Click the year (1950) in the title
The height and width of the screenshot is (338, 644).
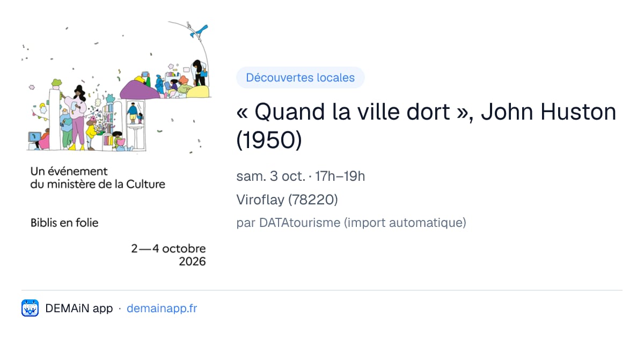tap(269, 140)
